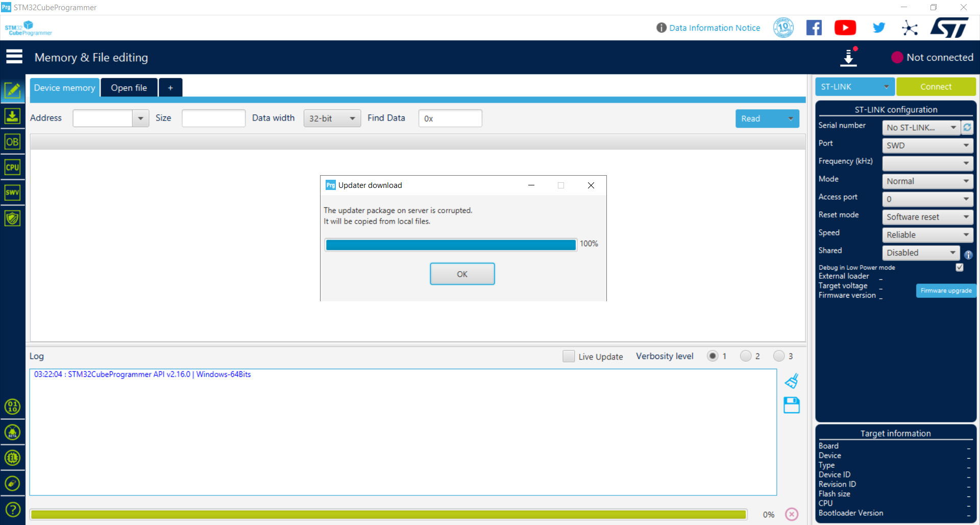Open the hamburger menu

(14, 56)
